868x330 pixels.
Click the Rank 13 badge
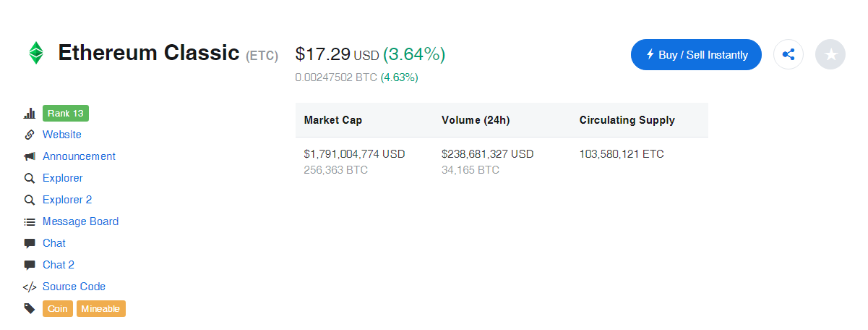click(66, 114)
